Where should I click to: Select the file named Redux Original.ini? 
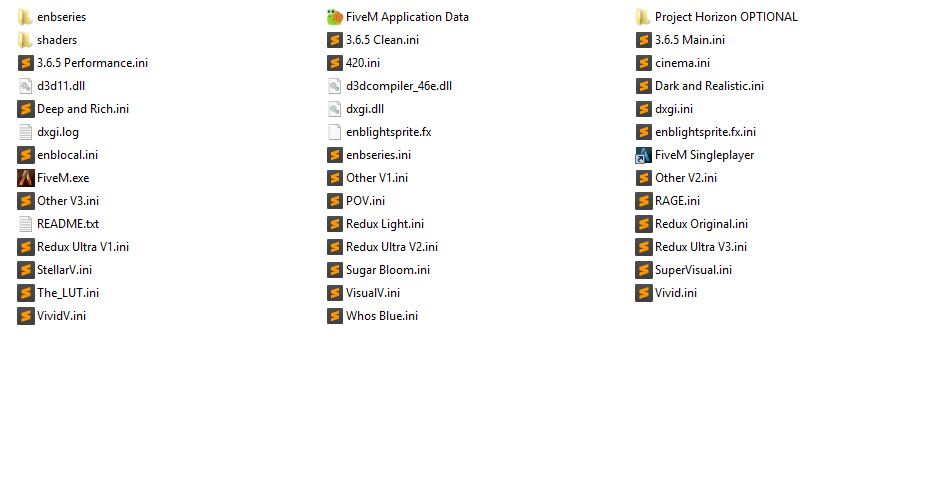(x=692, y=224)
